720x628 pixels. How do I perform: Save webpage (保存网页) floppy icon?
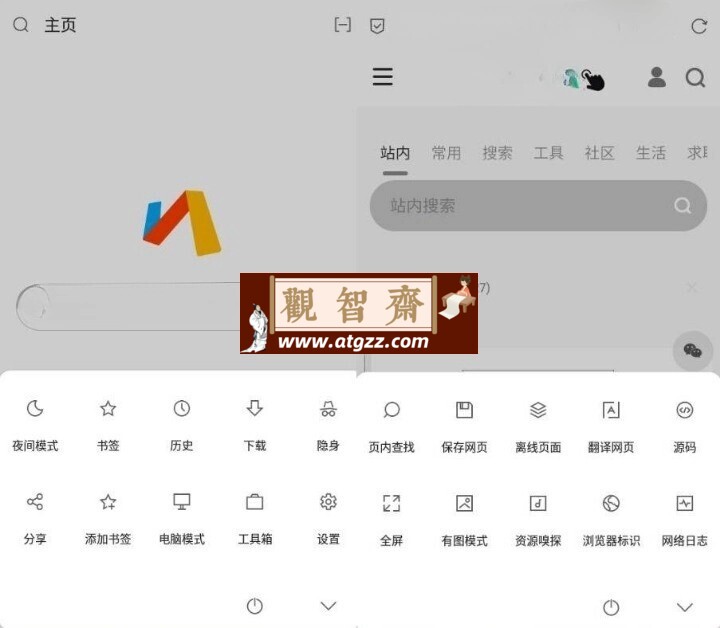tap(464, 410)
